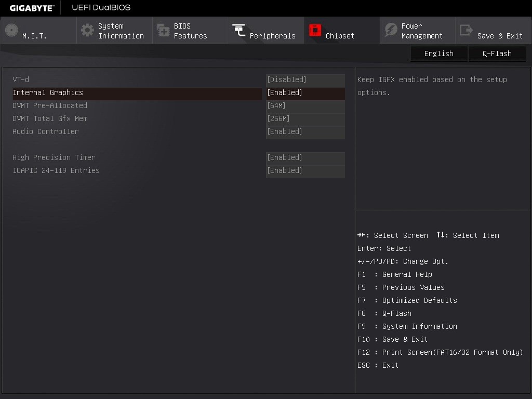Click the Enter: Select hint
The image size is (532, 399).
click(384, 248)
